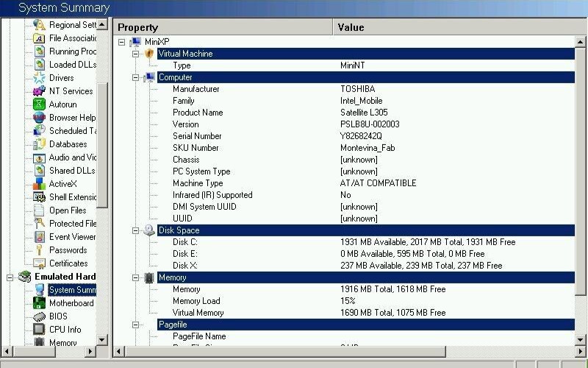The image size is (588, 368).
Task: Select the NT Services gear icon
Action: click(x=39, y=91)
